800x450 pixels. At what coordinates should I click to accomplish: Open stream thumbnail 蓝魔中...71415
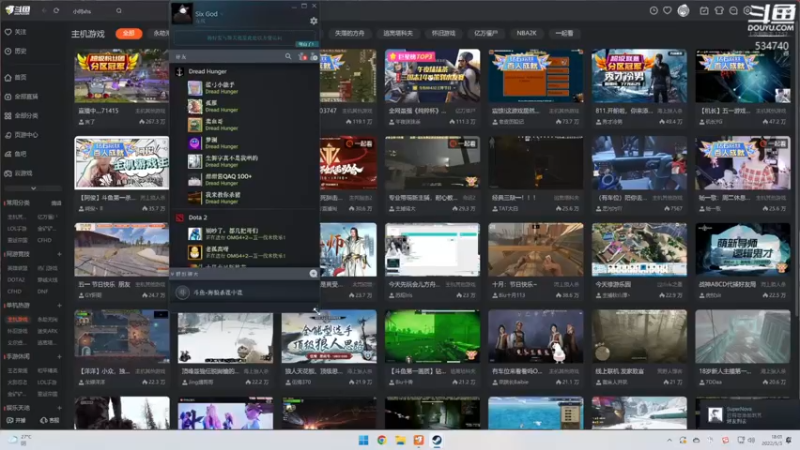[x=121, y=76]
